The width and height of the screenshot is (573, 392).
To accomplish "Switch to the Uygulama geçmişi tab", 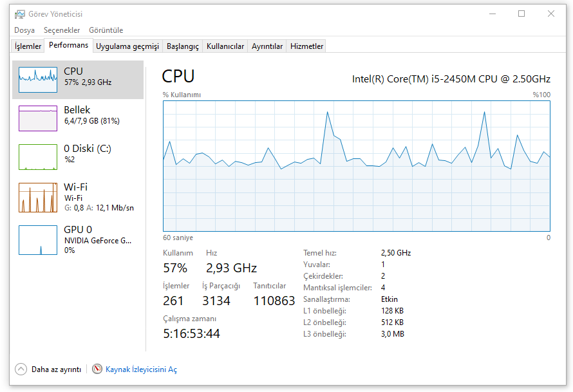I will (127, 46).
